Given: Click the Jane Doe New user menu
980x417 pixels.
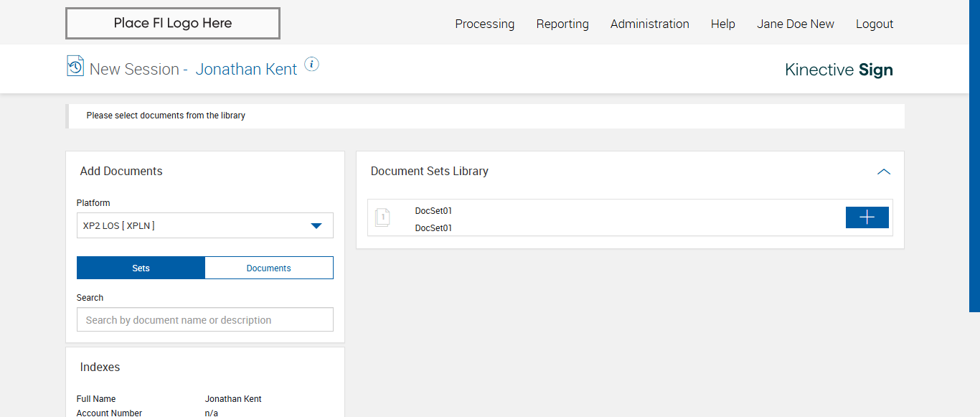Looking at the screenshot, I should coord(795,24).
